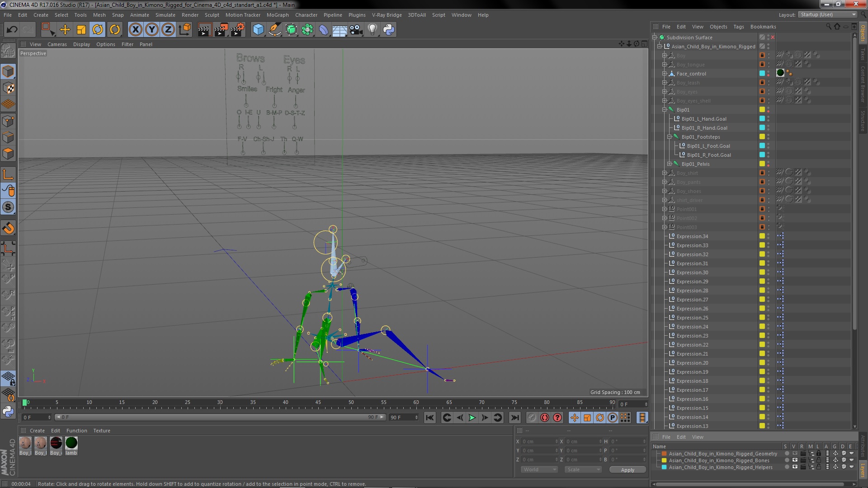
Task: Go to start of animation
Action: [429, 418]
